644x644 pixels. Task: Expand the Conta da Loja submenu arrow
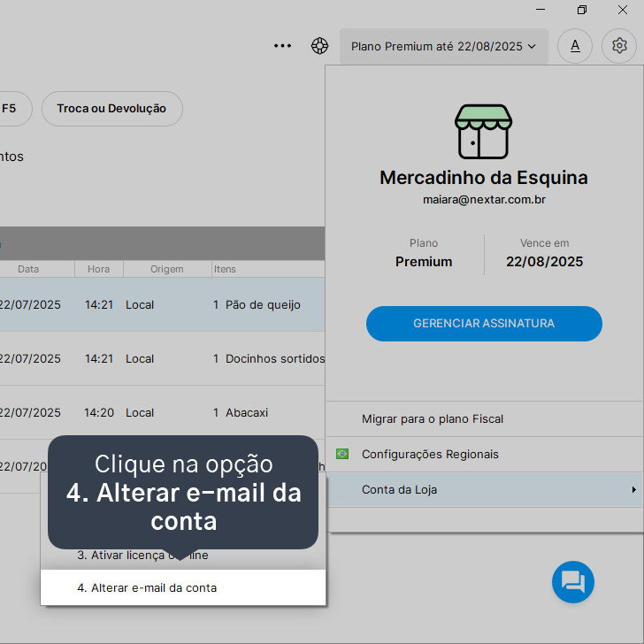634,489
